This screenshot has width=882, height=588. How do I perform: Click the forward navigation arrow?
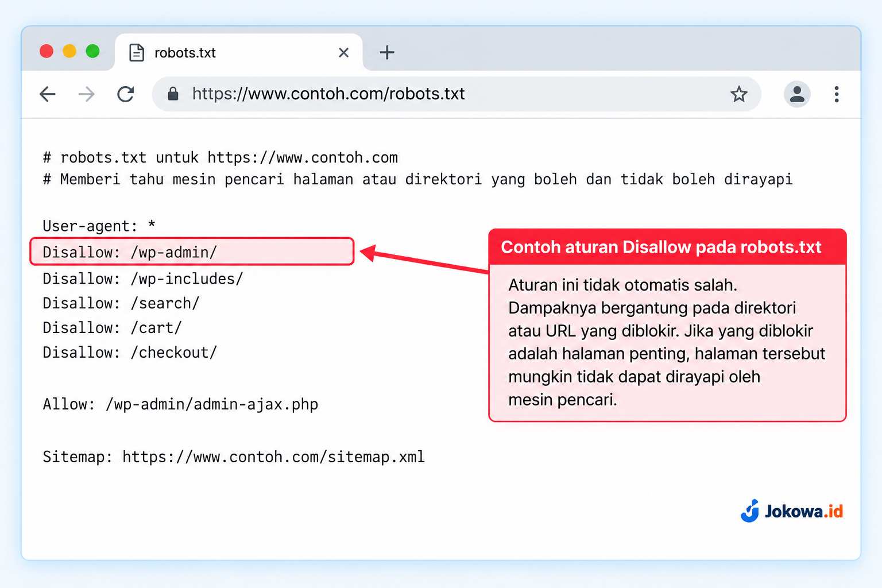86,94
